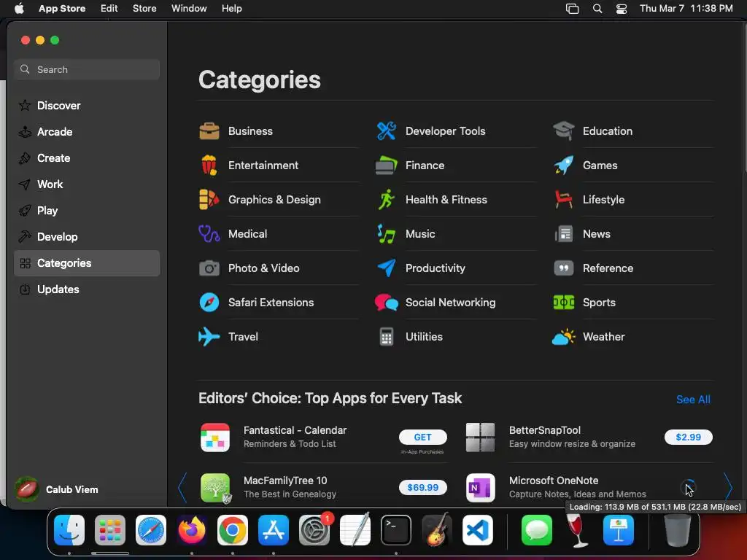Open the Arcade sidebar section

coord(87,132)
